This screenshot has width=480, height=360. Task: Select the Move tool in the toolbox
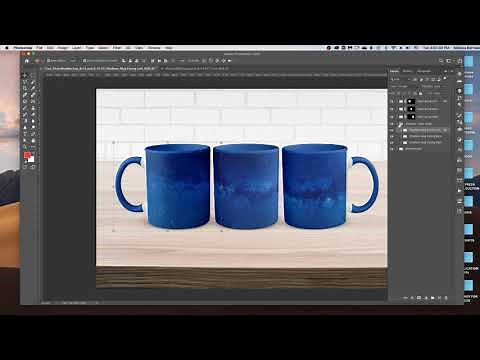coord(25,75)
